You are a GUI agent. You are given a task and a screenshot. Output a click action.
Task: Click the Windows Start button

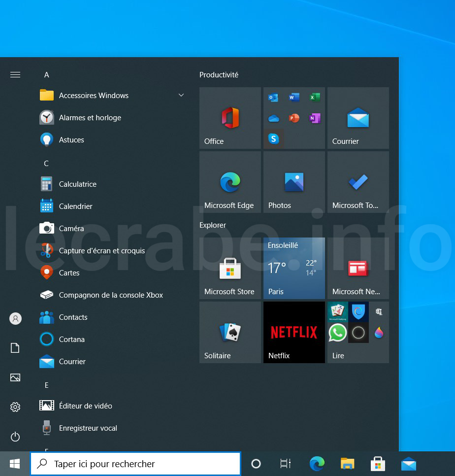15,464
